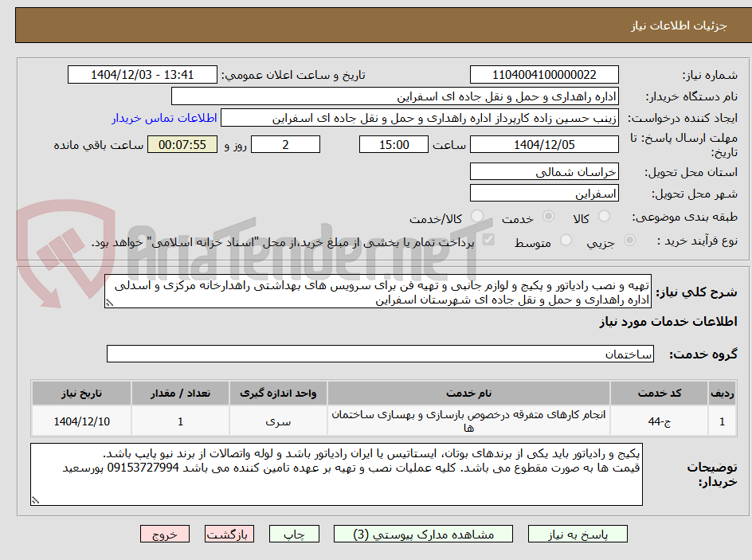Click the resize handle of the توضیحات خریدار box

(35, 500)
